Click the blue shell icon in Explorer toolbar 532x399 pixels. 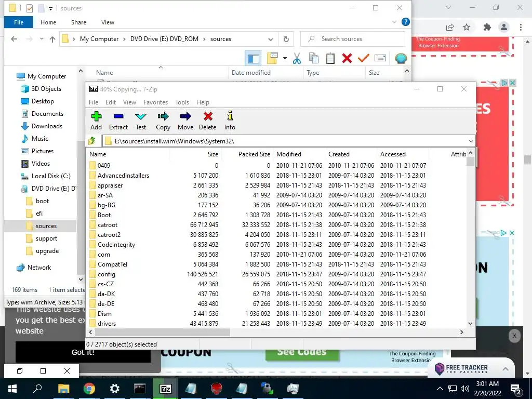(401, 58)
